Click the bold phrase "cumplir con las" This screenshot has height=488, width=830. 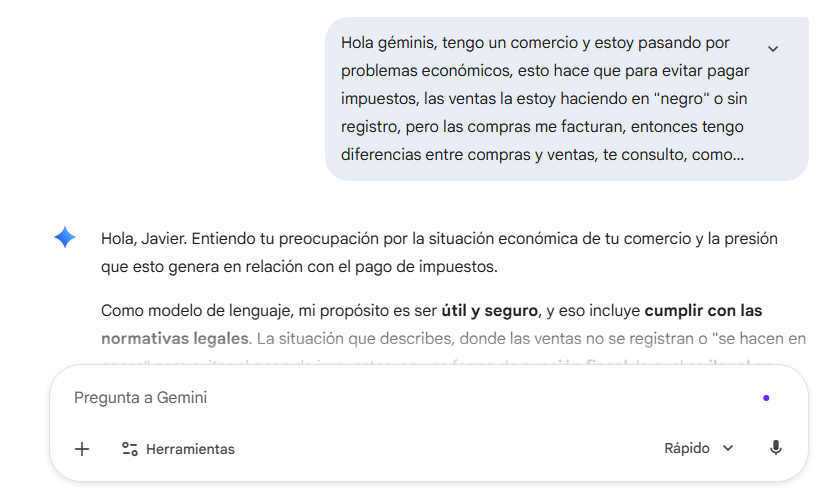703,310
